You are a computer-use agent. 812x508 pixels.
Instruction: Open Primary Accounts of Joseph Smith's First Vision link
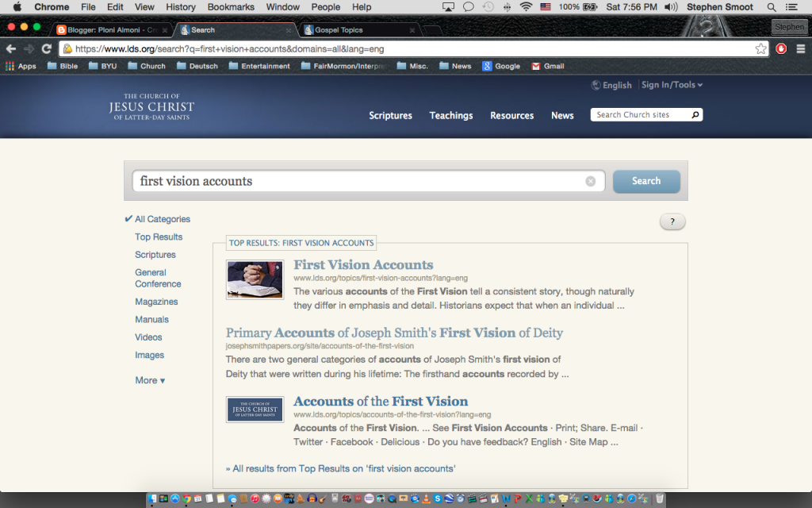(394, 333)
